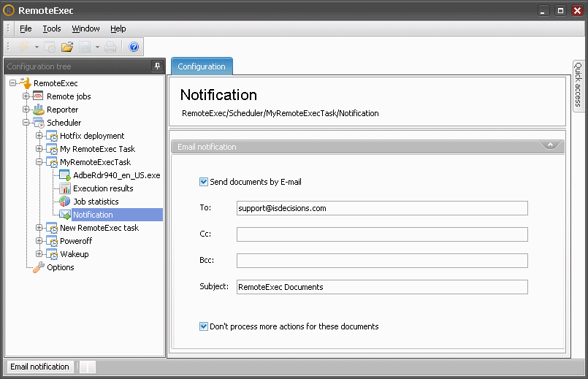Open the dropdown arrow beside the lightning icon
The width and height of the screenshot is (588, 379).
point(37,47)
